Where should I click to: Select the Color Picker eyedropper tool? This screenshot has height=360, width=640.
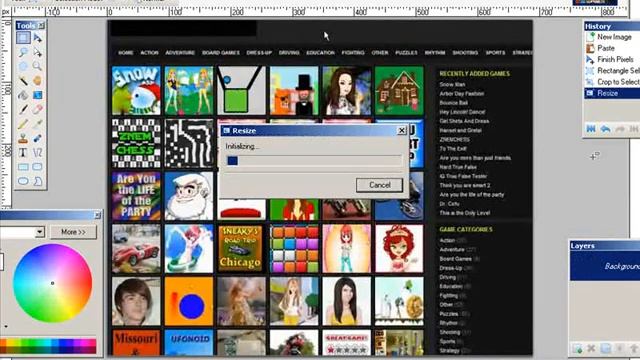click(38, 124)
